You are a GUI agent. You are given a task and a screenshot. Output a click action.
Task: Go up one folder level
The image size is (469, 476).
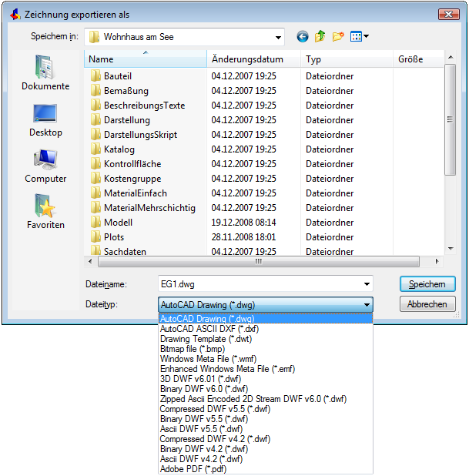[320, 37]
